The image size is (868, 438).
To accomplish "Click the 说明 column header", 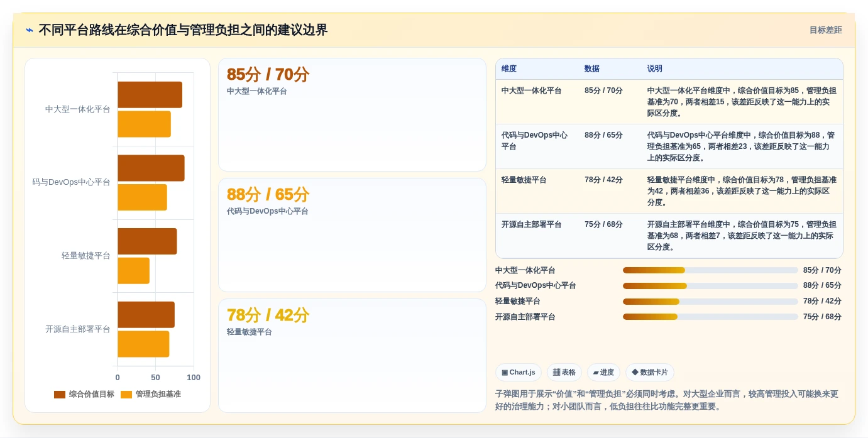I will tap(655, 68).
